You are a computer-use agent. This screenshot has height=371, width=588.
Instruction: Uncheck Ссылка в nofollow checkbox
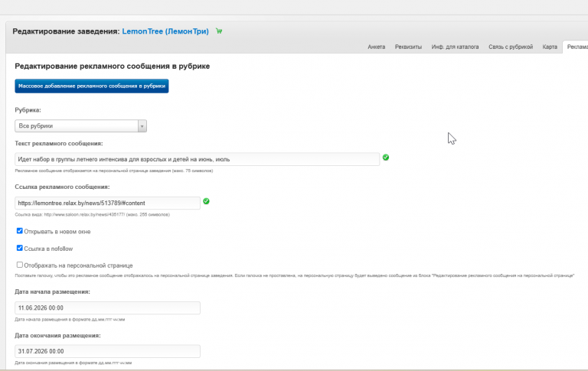[x=19, y=248]
